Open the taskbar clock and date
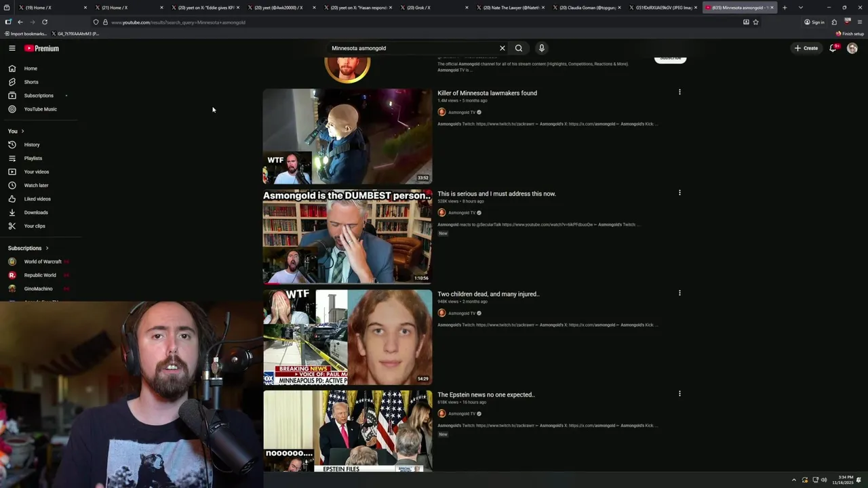Viewport: 868px width, 488px height. [844, 480]
